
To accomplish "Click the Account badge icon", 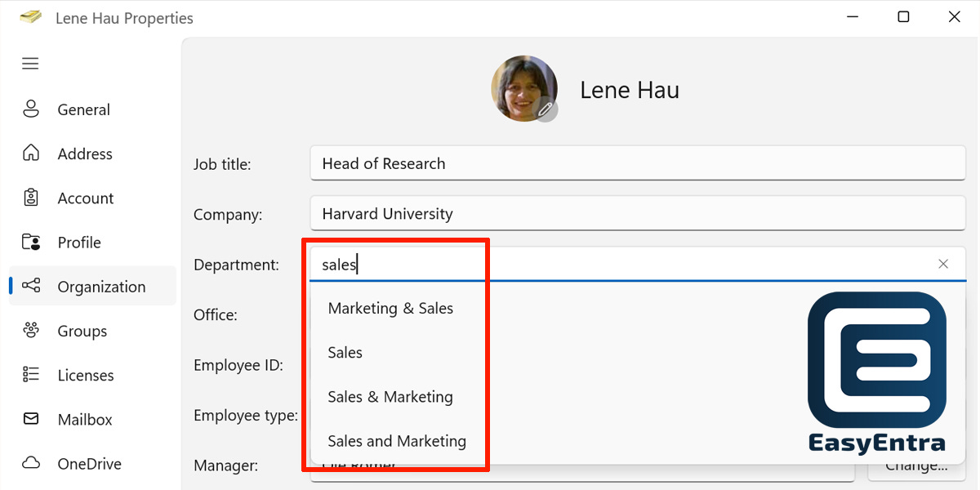I will point(31,198).
